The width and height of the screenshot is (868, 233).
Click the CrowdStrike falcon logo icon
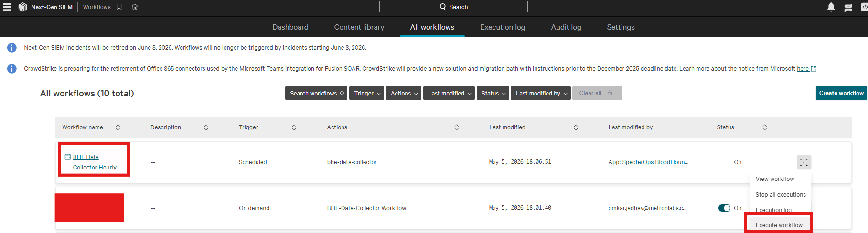point(22,7)
